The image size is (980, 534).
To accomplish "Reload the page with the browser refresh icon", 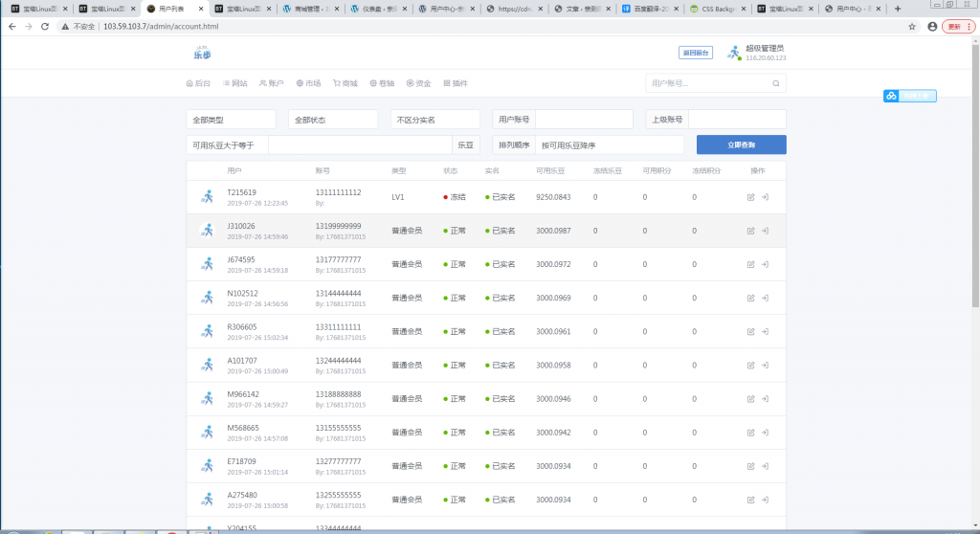I will pos(45,26).
